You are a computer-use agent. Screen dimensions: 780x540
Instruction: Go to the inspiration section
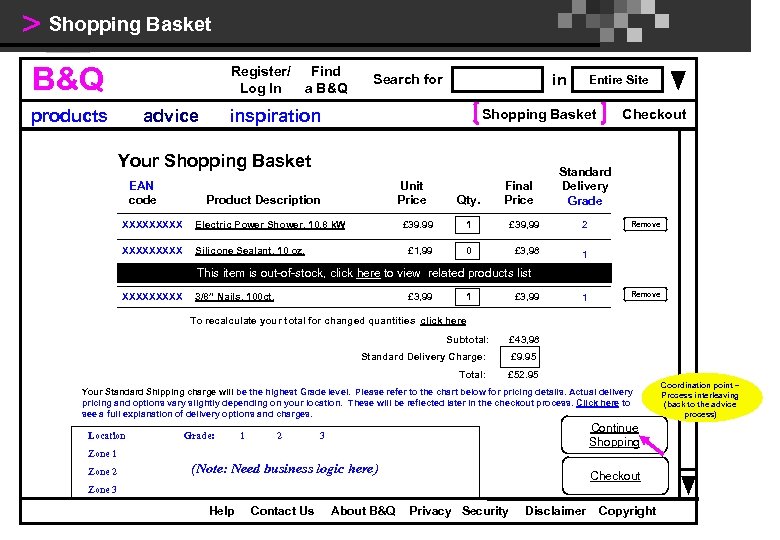tap(275, 116)
